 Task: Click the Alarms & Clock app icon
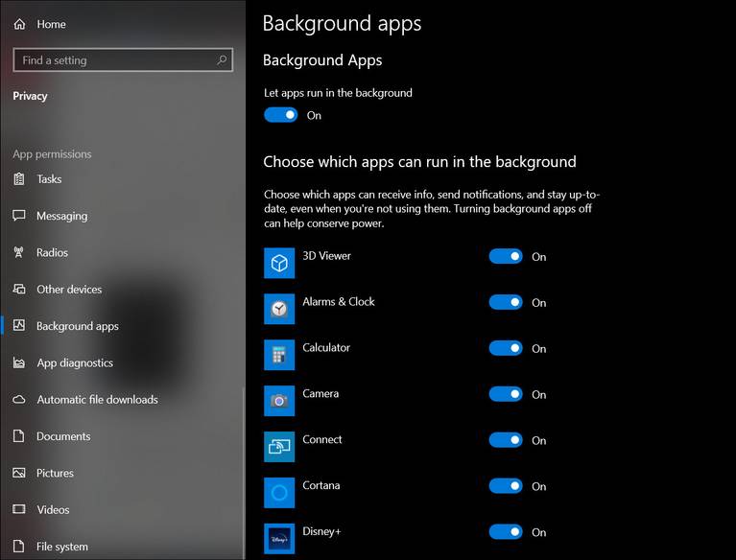pos(279,309)
